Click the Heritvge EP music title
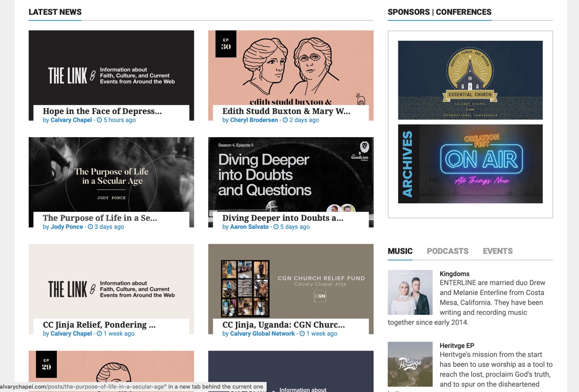The image size is (579, 392). [x=457, y=346]
